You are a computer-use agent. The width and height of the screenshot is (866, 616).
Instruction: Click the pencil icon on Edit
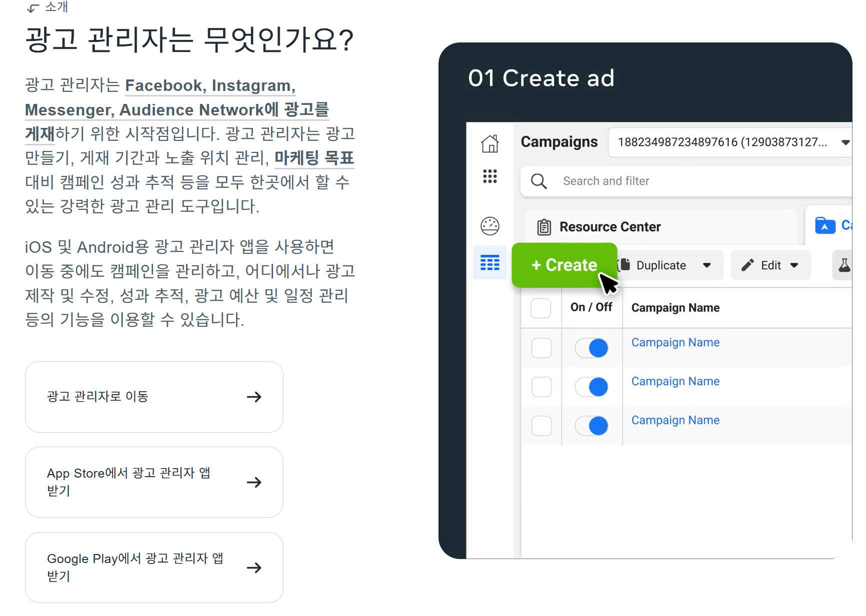(x=747, y=265)
